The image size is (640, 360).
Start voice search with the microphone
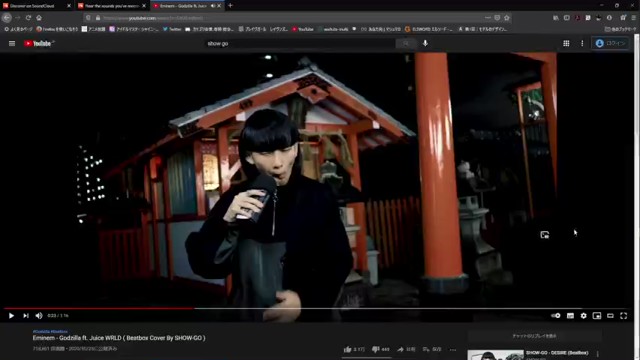(x=425, y=43)
